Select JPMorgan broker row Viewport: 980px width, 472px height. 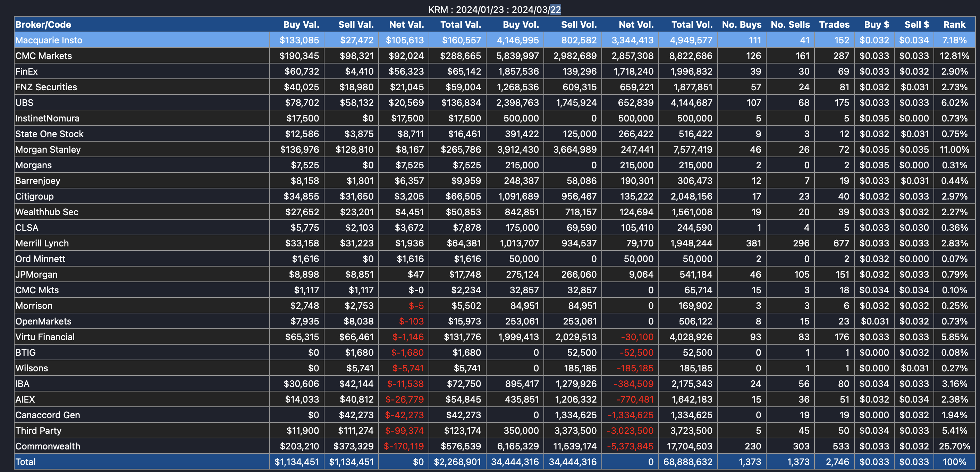tap(495, 274)
